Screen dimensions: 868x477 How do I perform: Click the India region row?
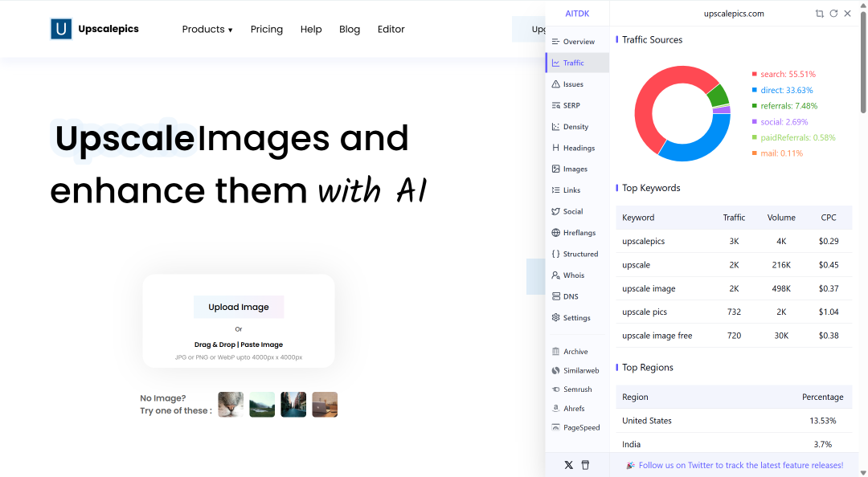(734, 444)
